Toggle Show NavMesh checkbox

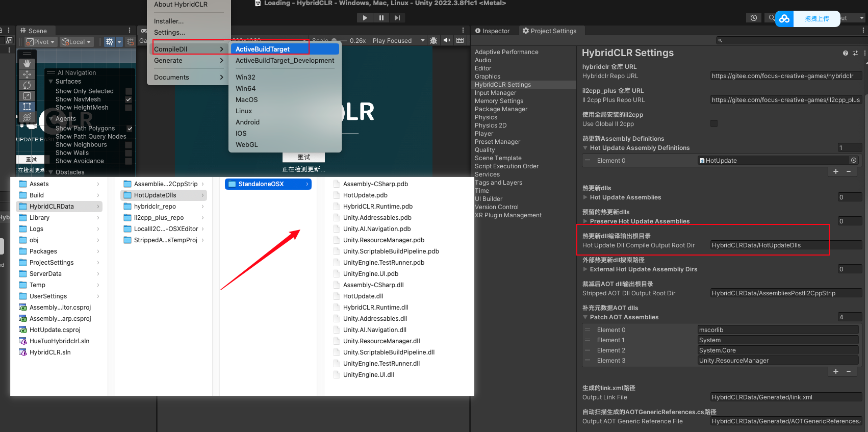pos(129,99)
